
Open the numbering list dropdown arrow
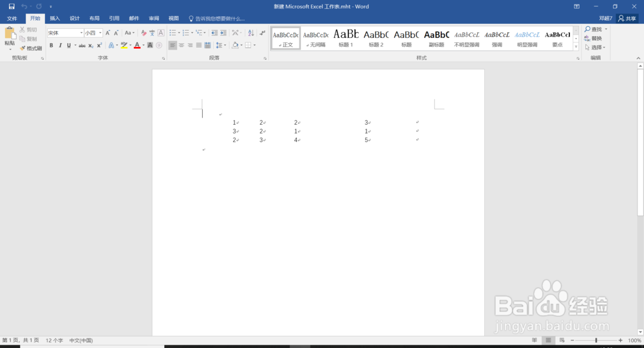192,33
